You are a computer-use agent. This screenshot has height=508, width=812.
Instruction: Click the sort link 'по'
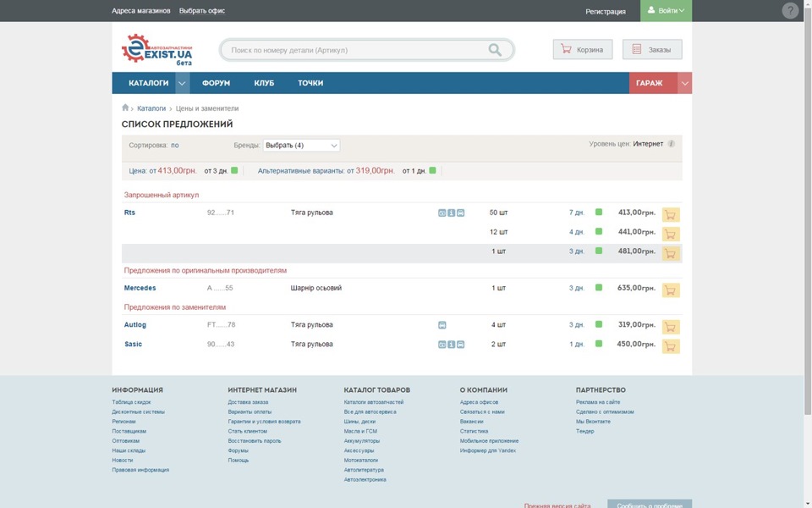tap(175, 145)
